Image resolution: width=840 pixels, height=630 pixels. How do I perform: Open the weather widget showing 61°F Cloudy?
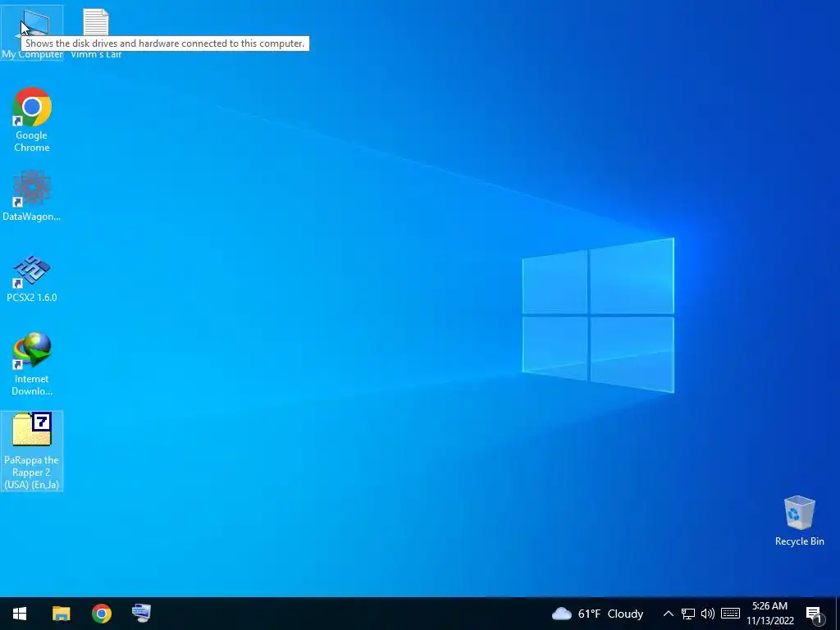597,614
